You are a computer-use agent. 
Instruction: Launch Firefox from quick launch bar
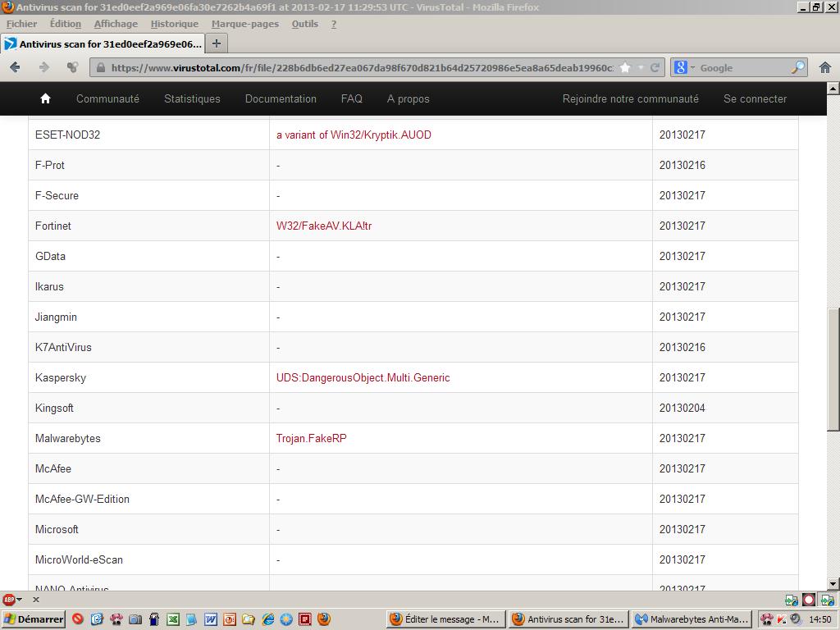point(324,619)
